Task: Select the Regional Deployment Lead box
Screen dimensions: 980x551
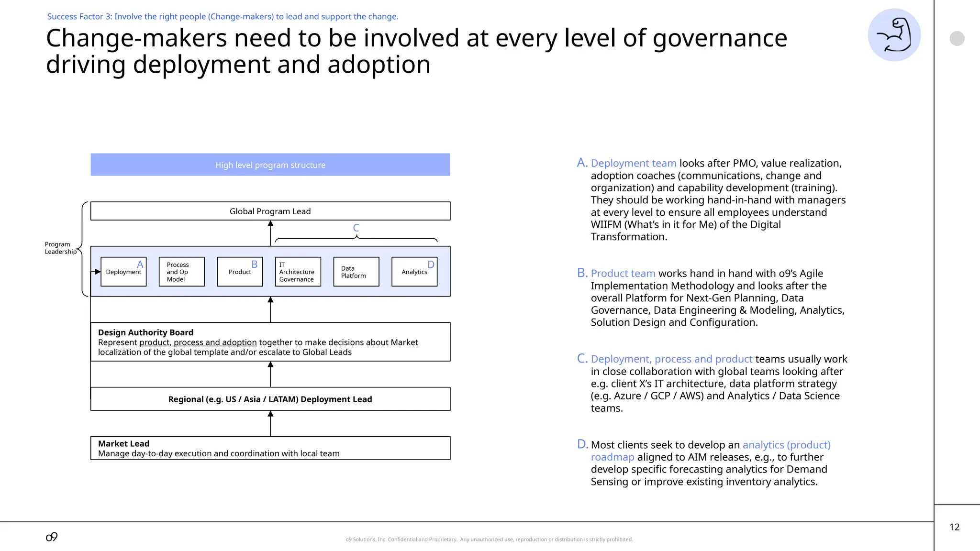Action: [x=270, y=399]
